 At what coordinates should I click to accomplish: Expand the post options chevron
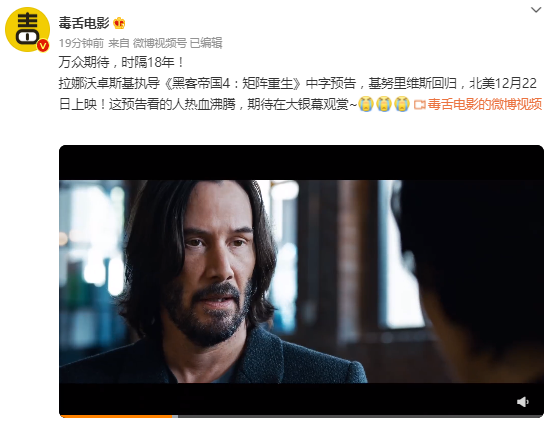536,10
